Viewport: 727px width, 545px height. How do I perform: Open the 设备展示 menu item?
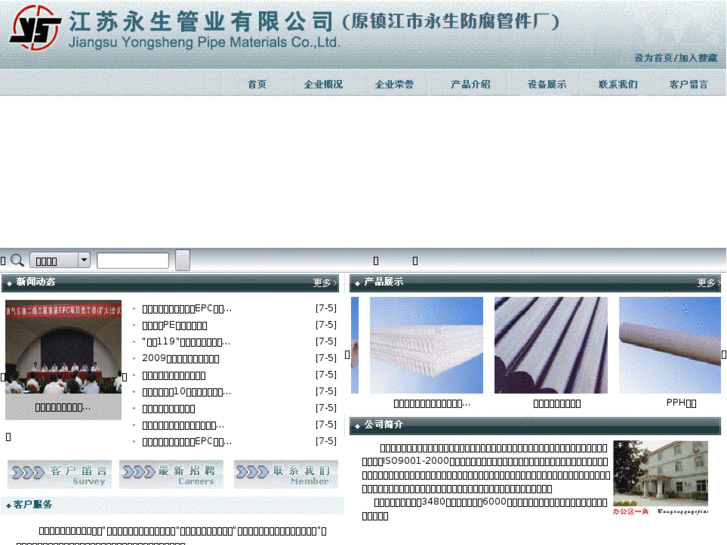coord(547,84)
